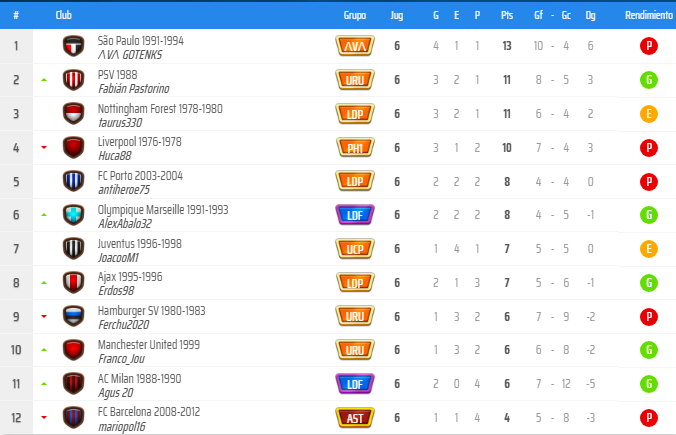Click the red P form indicator for São Paulo
Screen dimensions: 676x435
click(x=649, y=46)
